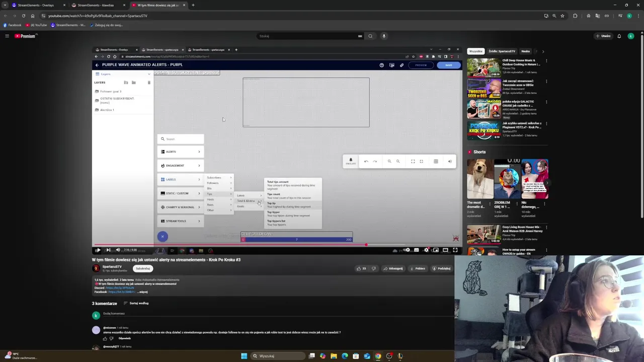Viewport: 644px width, 362px height.
Task: Open options for 'Chill Deep House Music' video
Action: point(546,61)
